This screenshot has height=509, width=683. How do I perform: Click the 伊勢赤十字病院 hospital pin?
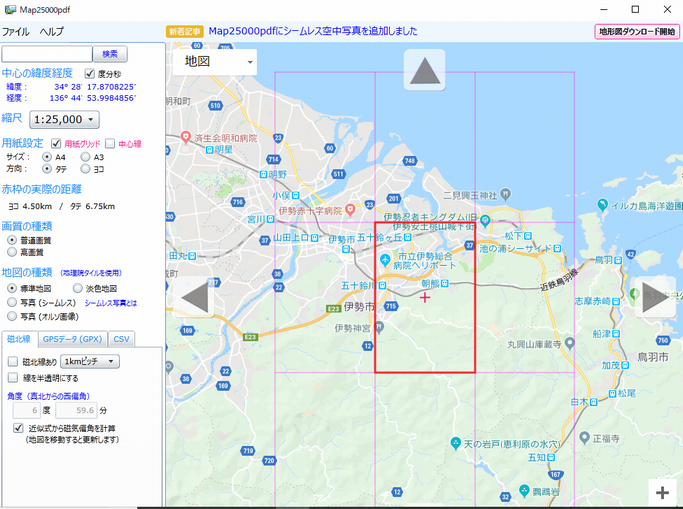[x=349, y=210]
